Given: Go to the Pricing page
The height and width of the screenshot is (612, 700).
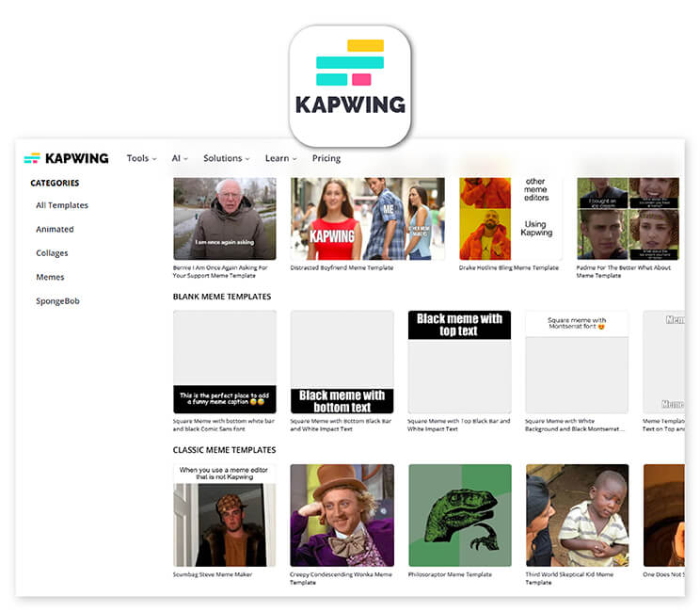Looking at the screenshot, I should pos(326,158).
